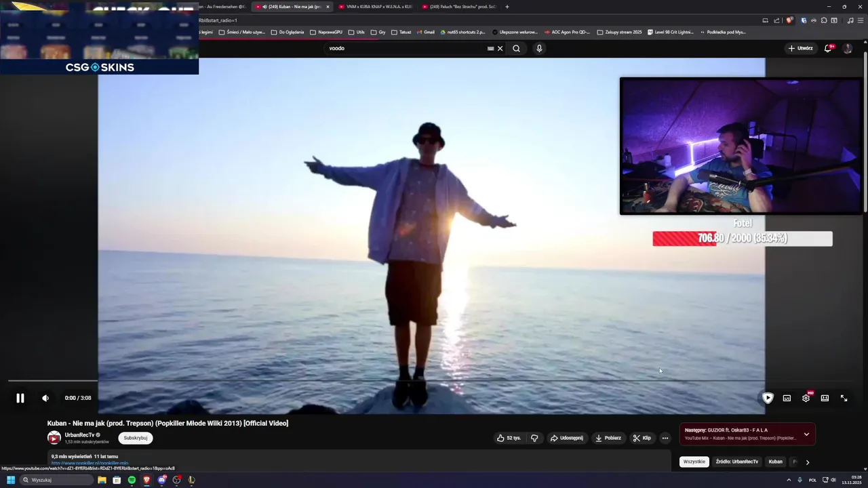The width and height of the screenshot is (868, 488).
Task: Clear the search text with X
Action: click(x=500, y=48)
